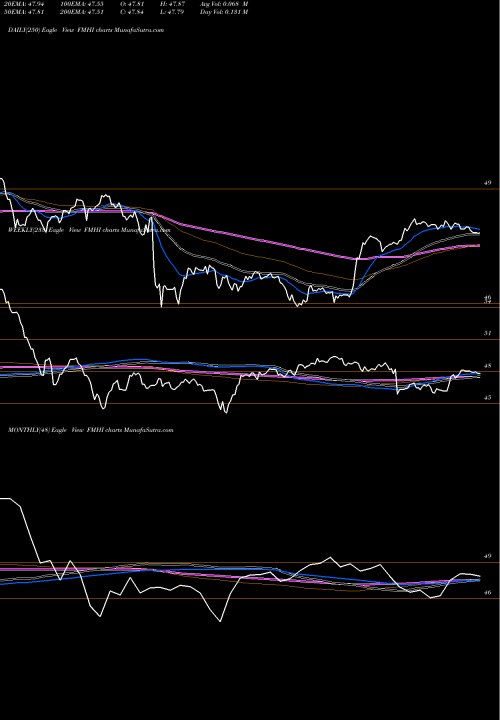Click the 50EMA value text

23,12
